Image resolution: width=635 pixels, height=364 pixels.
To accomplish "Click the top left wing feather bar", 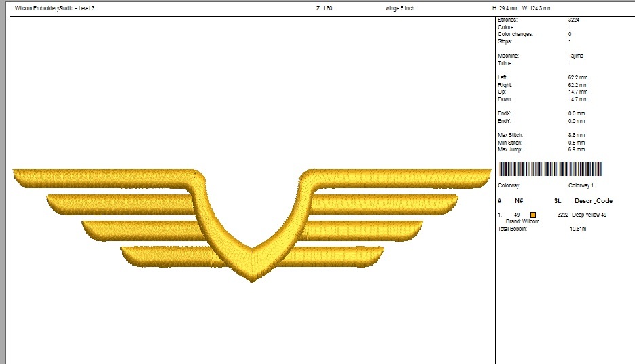I will pos(103,179).
